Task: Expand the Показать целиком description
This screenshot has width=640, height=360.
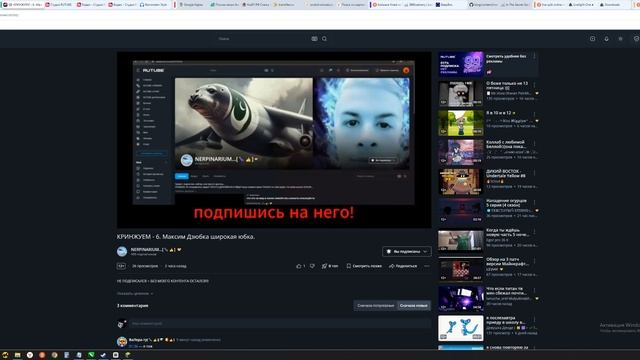Action: pos(135,293)
